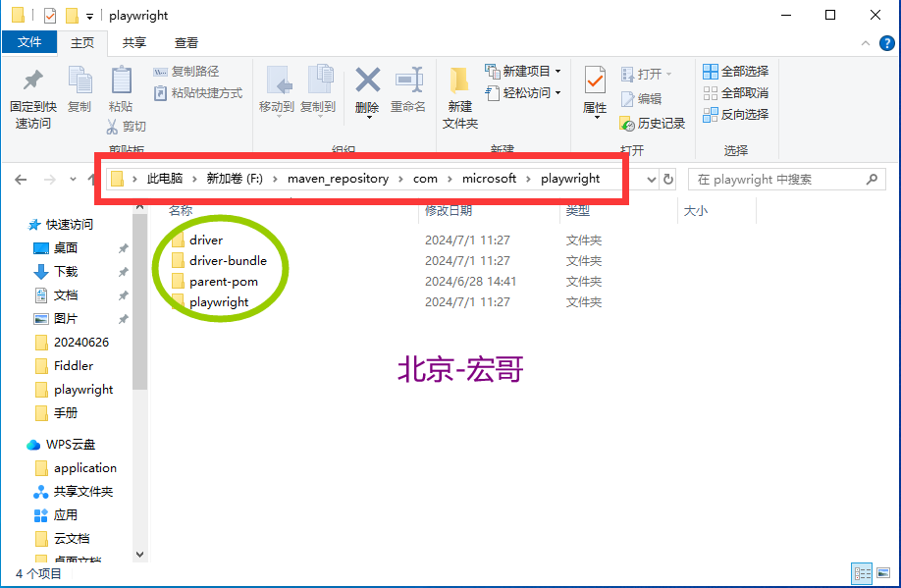Click Invert selection (反向选择)
The width and height of the screenshot is (901, 588).
coord(735,115)
